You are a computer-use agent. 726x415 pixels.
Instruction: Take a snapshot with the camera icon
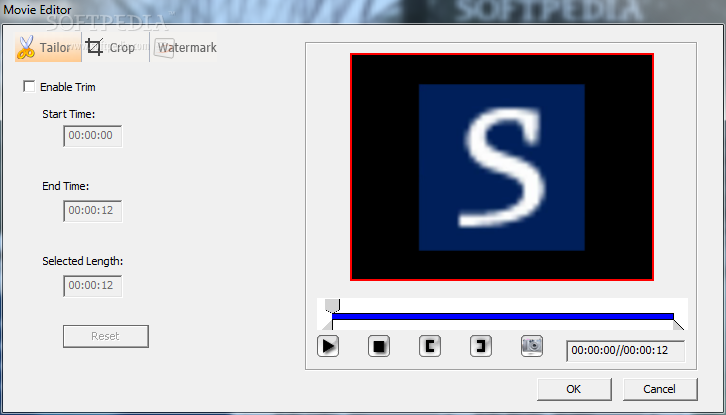point(532,346)
